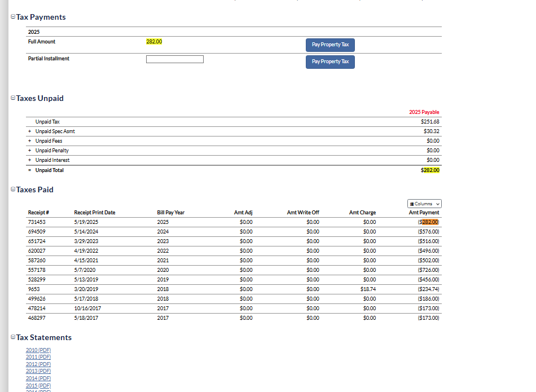Collapse the Taxes Unpaid section
Image resolution: width=536 pixels, height=392 pixels.
(13, 99)
